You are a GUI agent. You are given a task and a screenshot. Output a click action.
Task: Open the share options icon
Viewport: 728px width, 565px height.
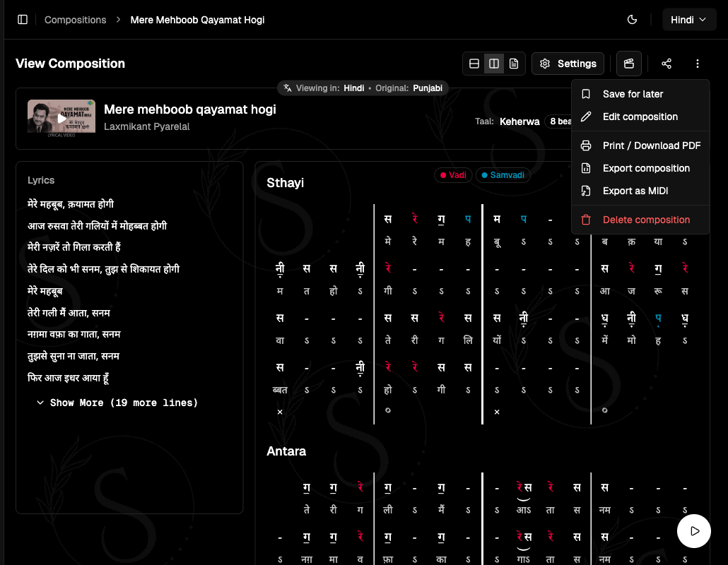point(666,64)
